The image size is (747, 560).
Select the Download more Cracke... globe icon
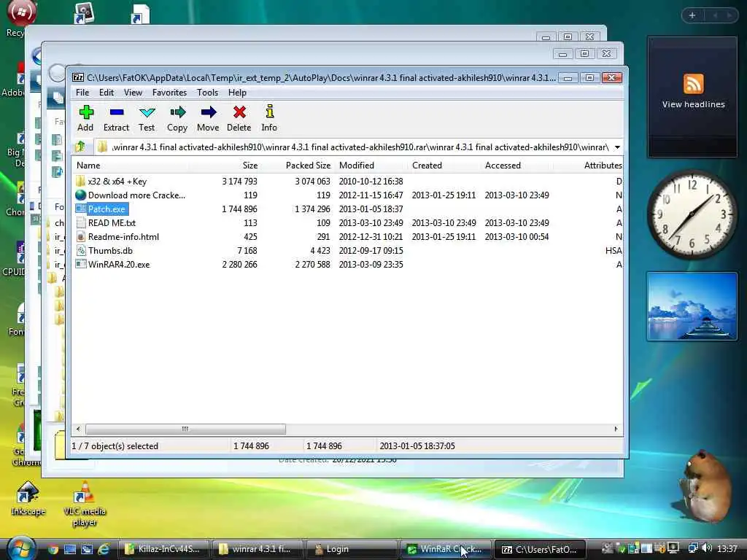tap(80, 195)
